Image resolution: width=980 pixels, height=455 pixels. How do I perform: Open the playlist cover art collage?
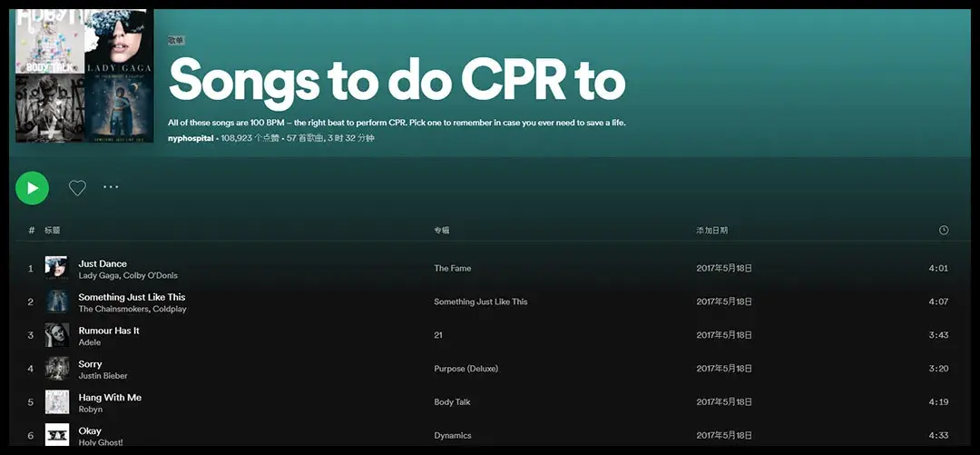click(x=84, y=75)
